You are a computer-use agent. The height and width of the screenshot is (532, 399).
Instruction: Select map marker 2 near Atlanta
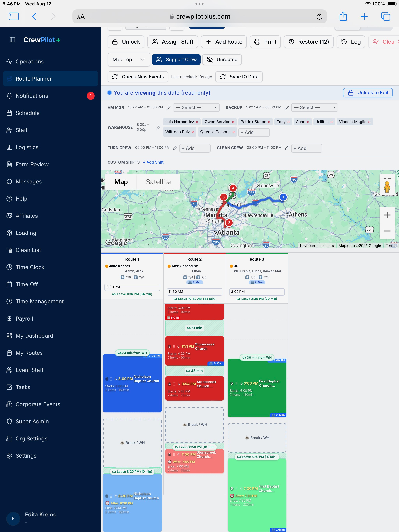[x=229, y=223]
